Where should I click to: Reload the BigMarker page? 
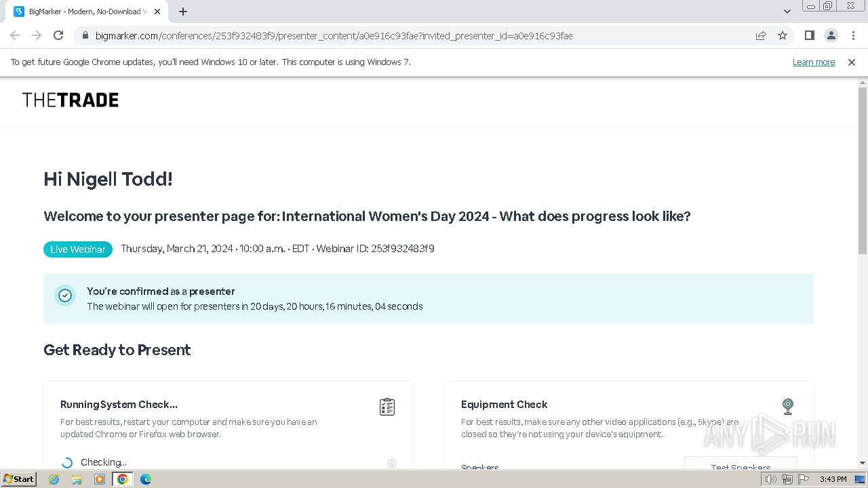[58, 35]
